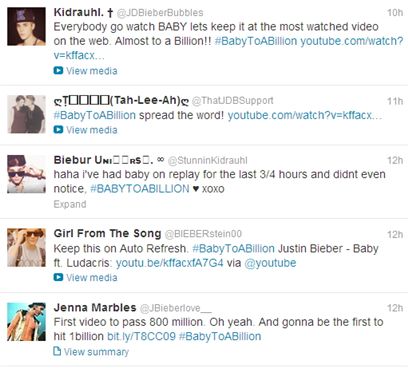408x368 pixels.
Task: Open the #BABYTOABILLION hashtag in Biebur Universe's tweet
Action: tap(140, 189)
